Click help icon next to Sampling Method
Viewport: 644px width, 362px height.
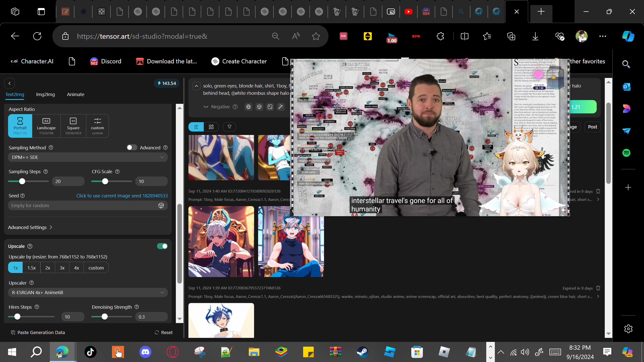(x=51, y=148)
